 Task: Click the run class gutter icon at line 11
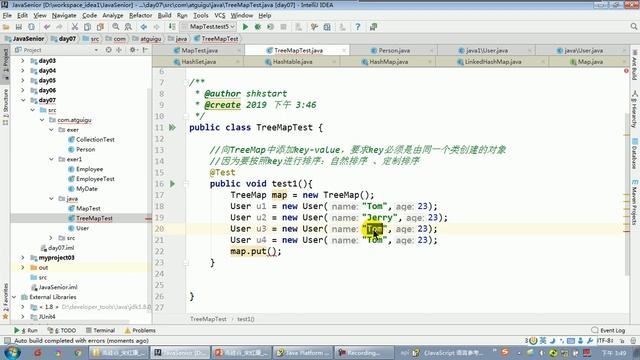(172, 127)
